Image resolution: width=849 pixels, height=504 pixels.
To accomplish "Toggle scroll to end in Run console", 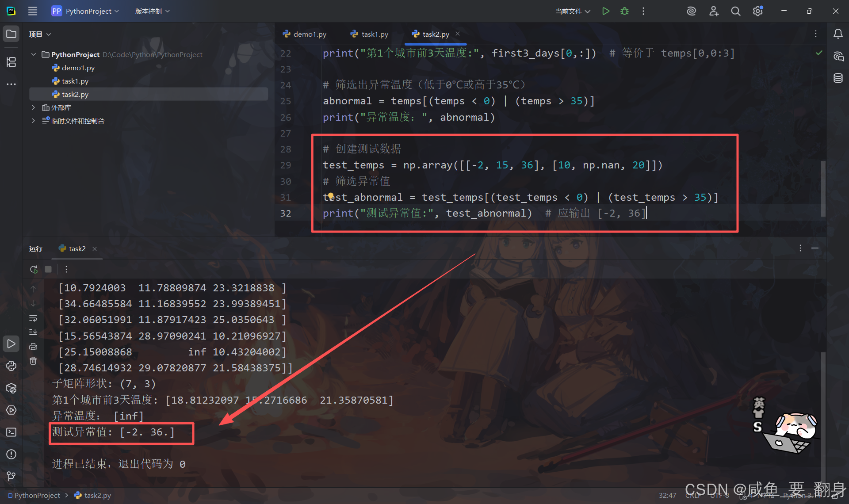I will tap(33, 332).
